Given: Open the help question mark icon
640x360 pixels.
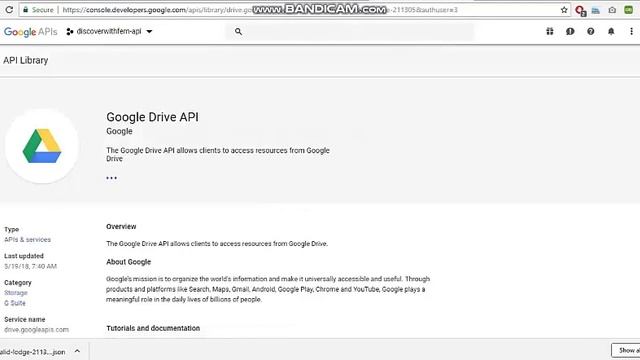Looking at the screenshot, I should point(591,31).
